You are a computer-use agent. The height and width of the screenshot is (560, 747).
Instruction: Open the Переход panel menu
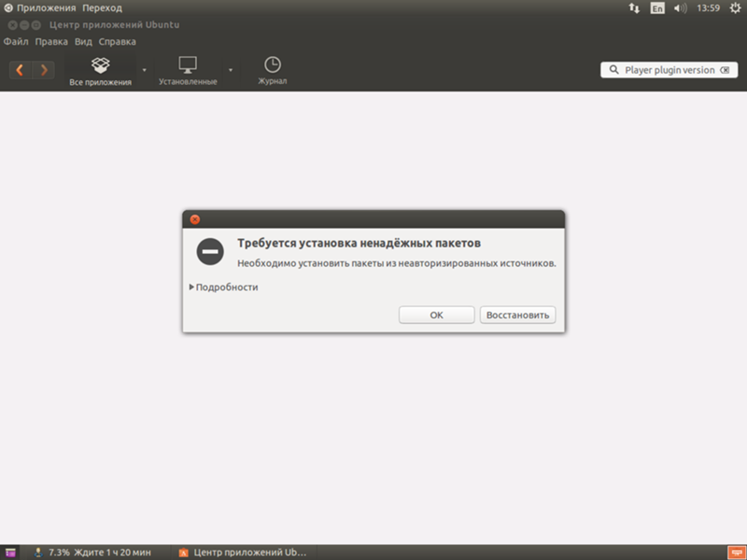103,8
